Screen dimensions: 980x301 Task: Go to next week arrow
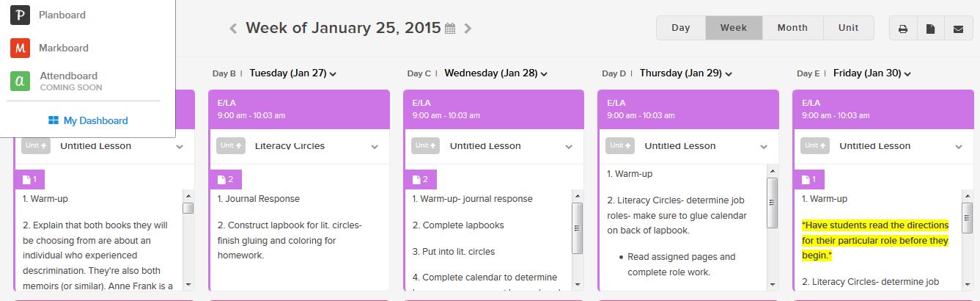pos(468,29)
